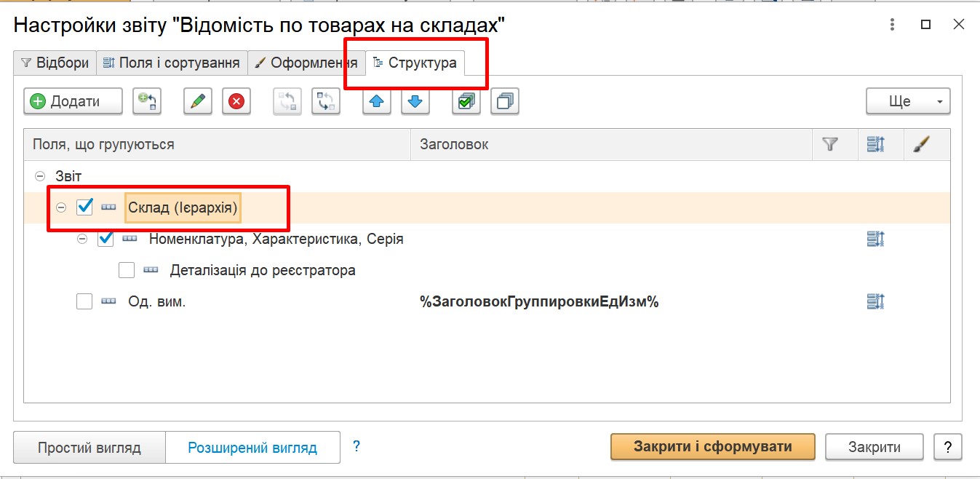Select the Склад (Ієрархія) row text
Image resolution: width=980 pixels, height=479 pixels.
click(x=183, y=208)
